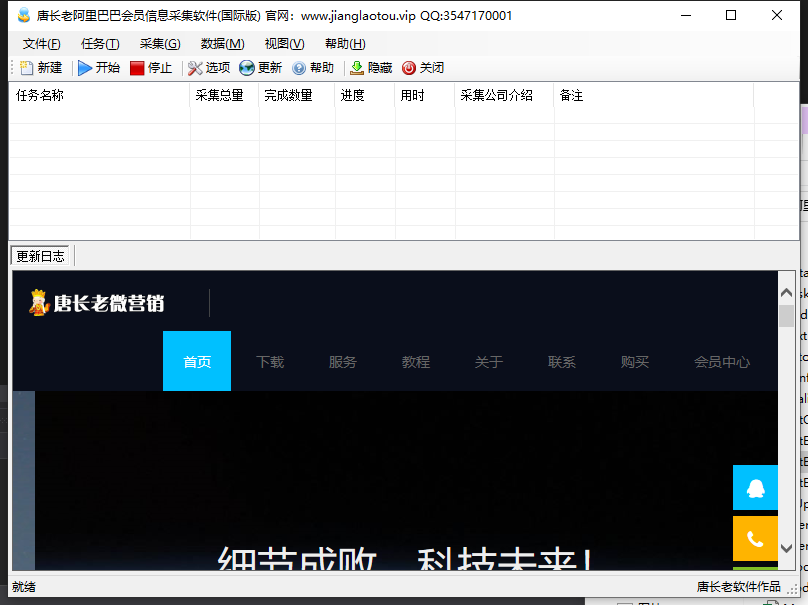Click the browser panel scroll down arrow

point(786,548)
